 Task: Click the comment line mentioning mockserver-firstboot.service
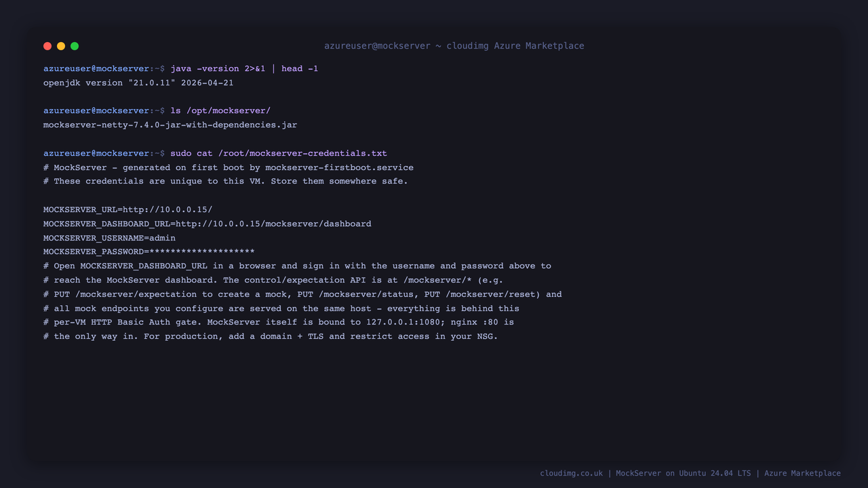click(x=229, y=167)
